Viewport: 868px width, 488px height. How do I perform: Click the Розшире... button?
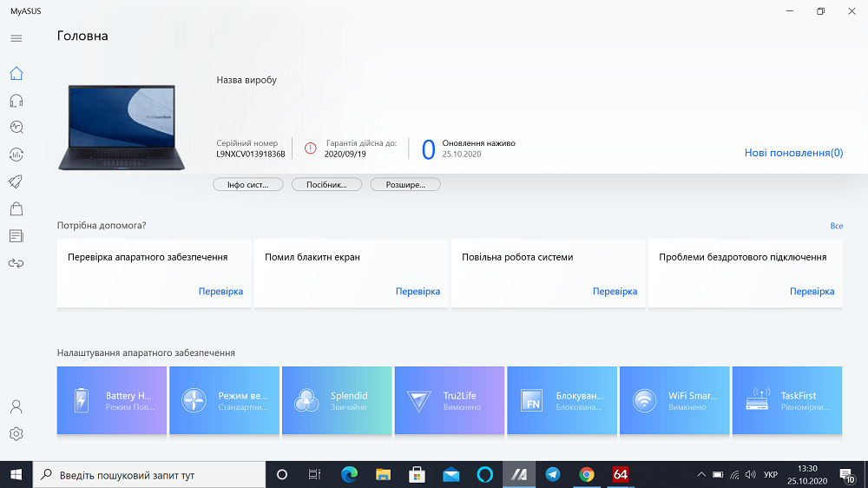(405, 184)
